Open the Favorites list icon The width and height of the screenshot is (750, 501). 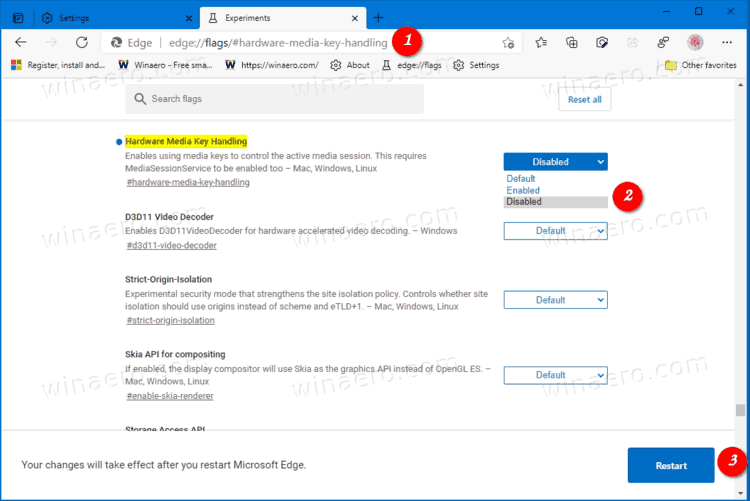click(541, 43)
